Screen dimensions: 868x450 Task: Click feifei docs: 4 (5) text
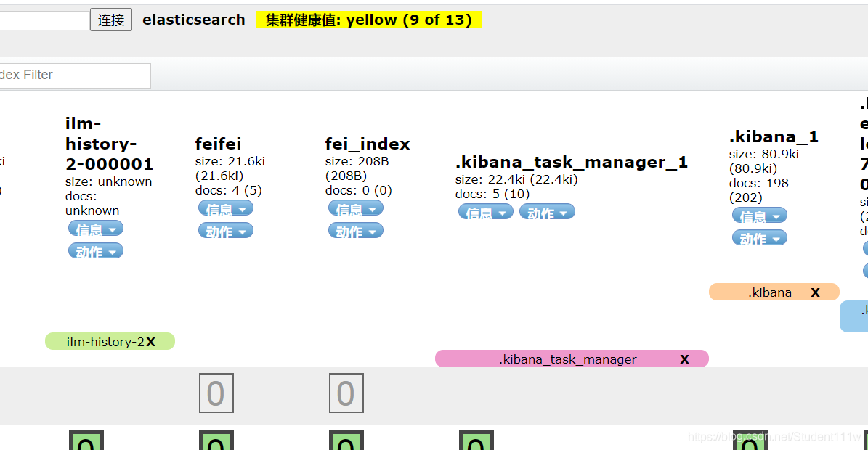pos(229,190)
